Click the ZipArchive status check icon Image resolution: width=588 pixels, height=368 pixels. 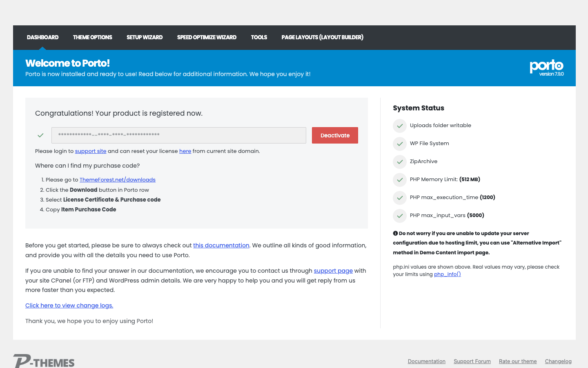[x=400, y=162]
